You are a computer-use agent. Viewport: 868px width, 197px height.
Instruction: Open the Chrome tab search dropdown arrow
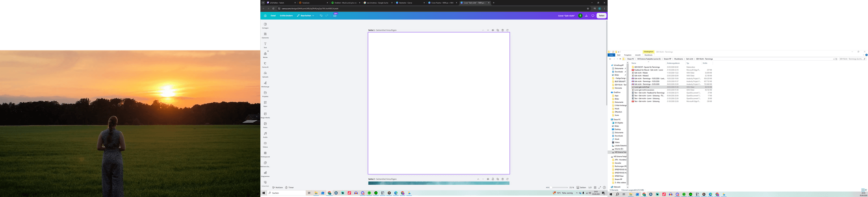pyautogui.click(x=263, y=3)
